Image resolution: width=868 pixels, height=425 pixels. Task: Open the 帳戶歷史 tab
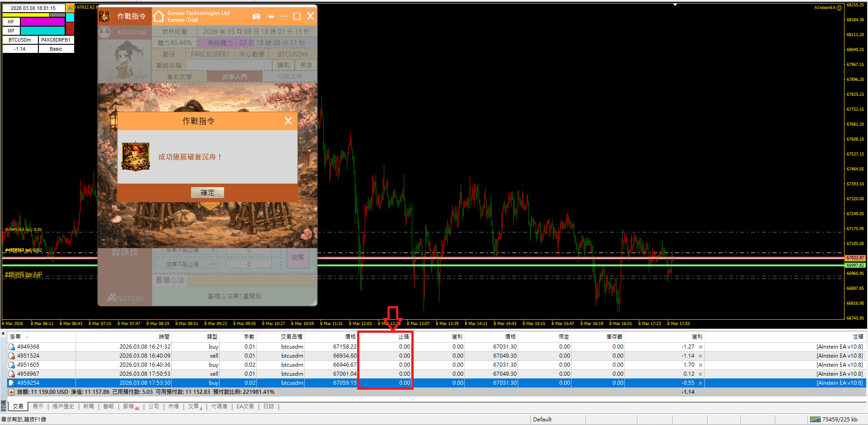[x=63, y=406]
